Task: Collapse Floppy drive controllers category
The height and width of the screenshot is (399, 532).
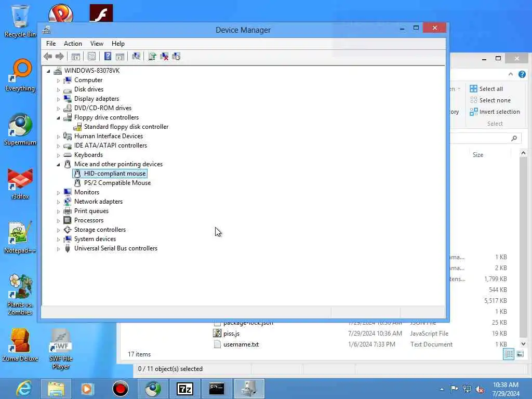Action: tap(58, 118)
